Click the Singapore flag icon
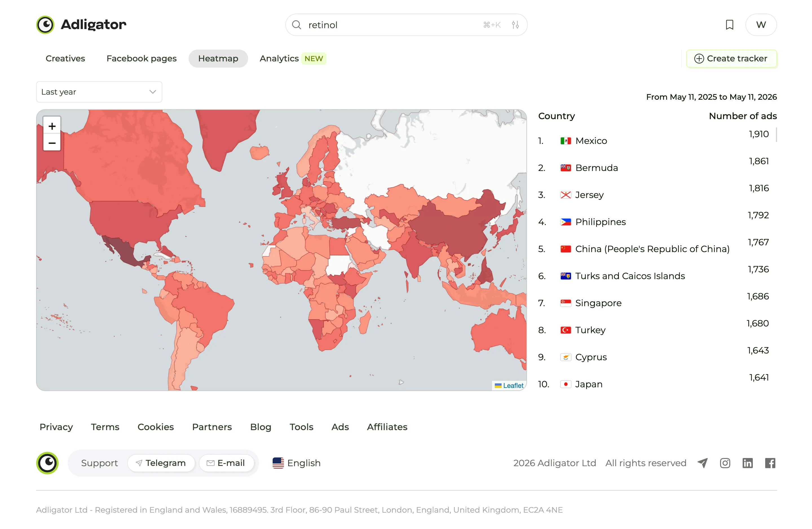The image size is (812, 529). pyautogui.click(x=565, y=303)
